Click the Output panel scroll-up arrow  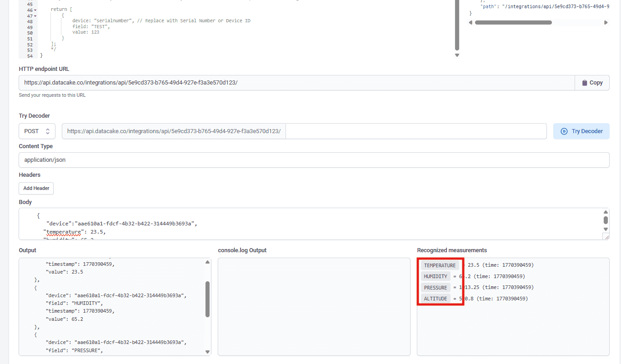pyautogui.click(x=208, y=262)
